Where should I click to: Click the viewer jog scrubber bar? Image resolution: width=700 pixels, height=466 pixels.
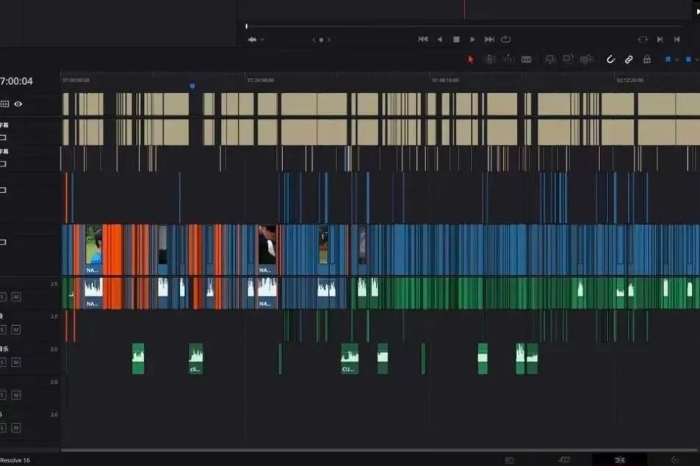click(x=464, y=26)
